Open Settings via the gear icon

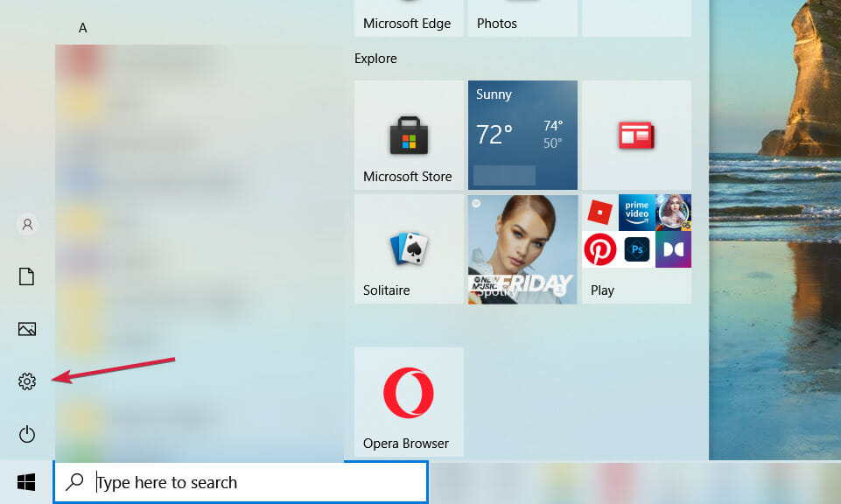point(27,381)
